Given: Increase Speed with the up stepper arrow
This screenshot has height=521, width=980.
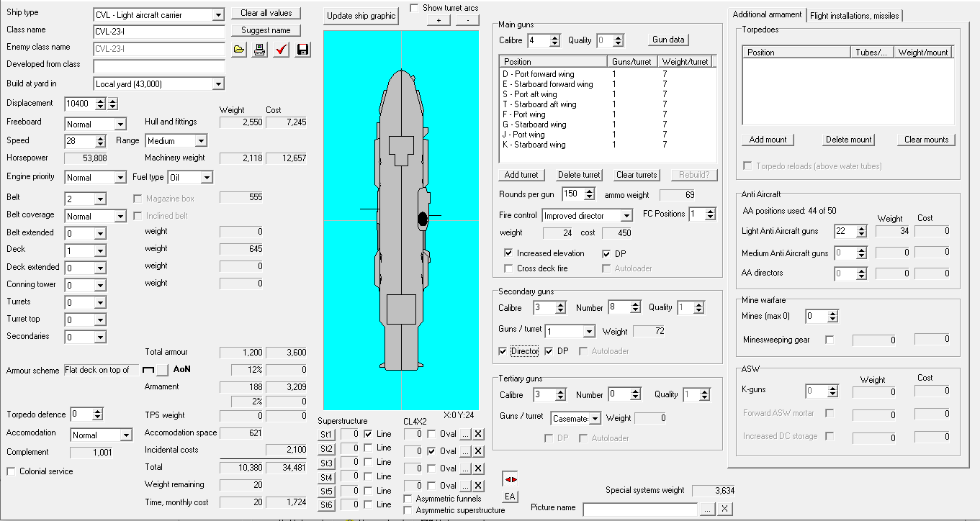Looking at the screenshot, I should click(x=100, y=137).
